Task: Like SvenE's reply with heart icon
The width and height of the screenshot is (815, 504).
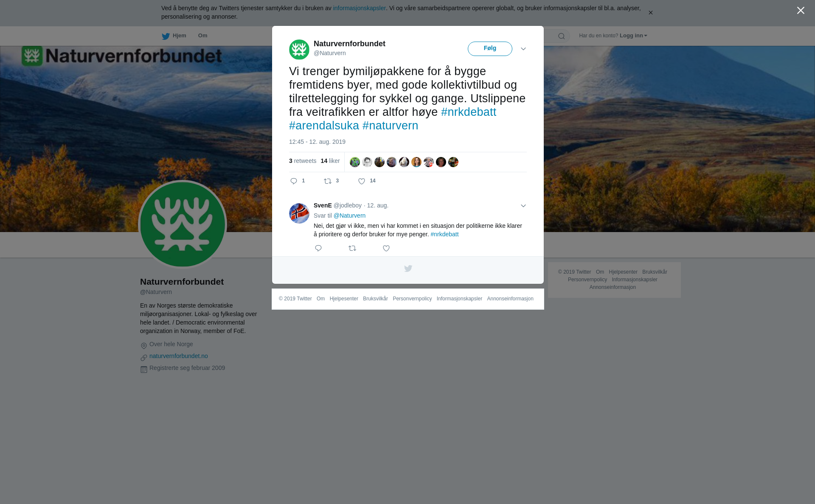Action: coord(386,248)
